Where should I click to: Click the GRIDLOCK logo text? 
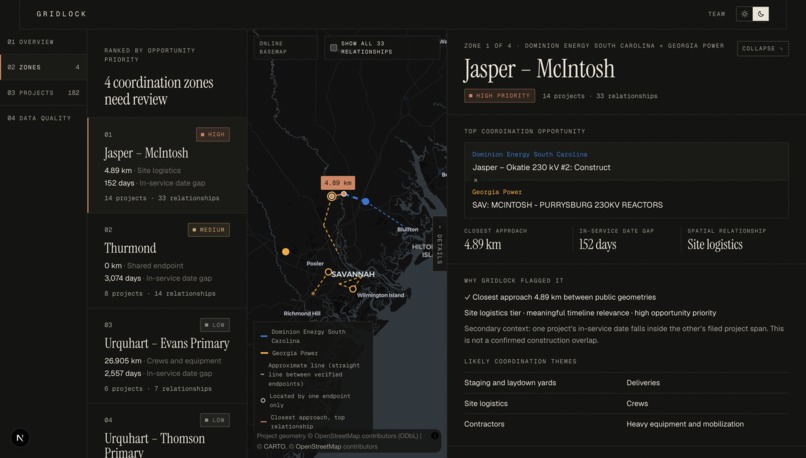pyautogui.click(x=62, y=14)
